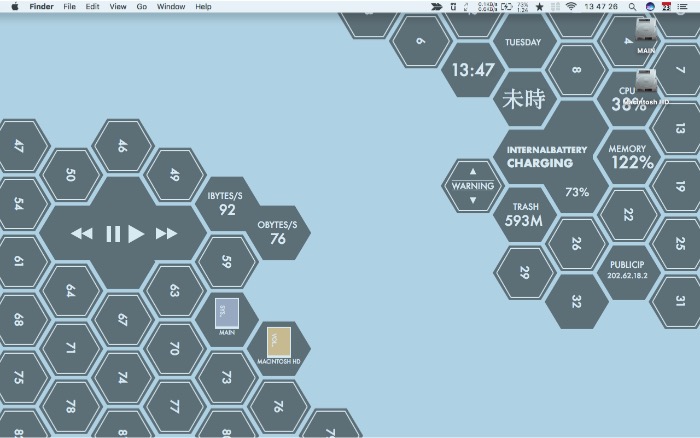Click the calendar icon showing 23
Screen dimensions: 700x438
[666, 6]
